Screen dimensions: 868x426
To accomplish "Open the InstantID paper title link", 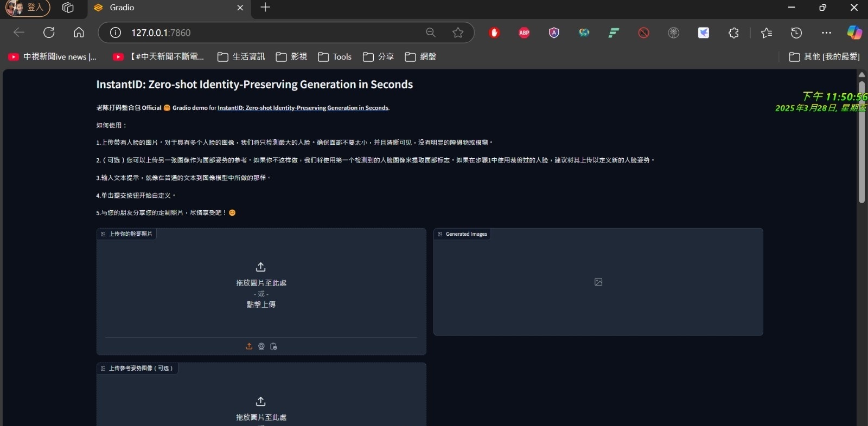I will 303,108.
